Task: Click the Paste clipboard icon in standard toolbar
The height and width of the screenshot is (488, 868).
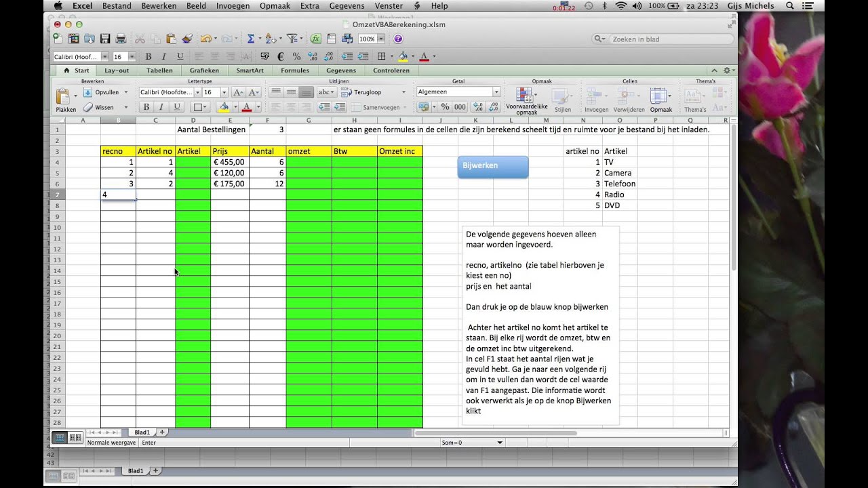Action: (171, 39)
